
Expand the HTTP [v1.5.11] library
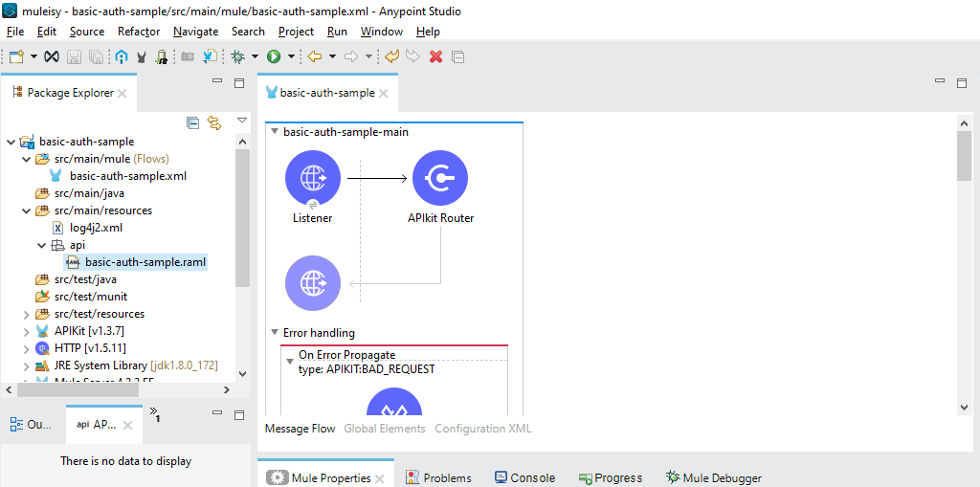26,348
